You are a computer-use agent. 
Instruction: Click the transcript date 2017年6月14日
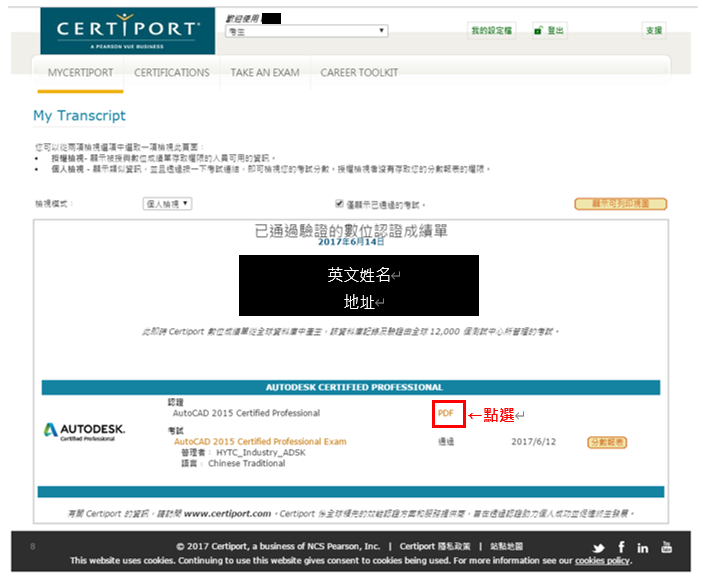(351, 242)
